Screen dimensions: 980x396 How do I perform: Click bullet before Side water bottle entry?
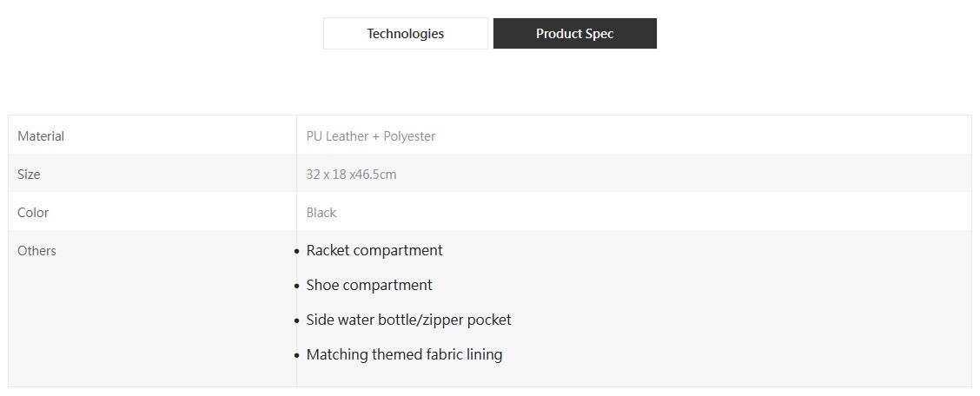pyautogui.click(x=297, y=321)
